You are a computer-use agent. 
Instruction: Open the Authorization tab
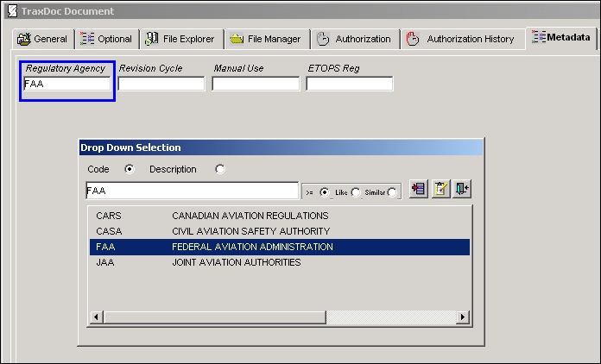click(355, 39)
